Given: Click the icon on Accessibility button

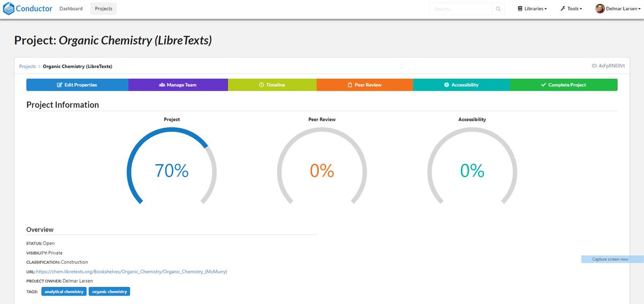Looking at the screenshot, I should (x=447, y=85).
